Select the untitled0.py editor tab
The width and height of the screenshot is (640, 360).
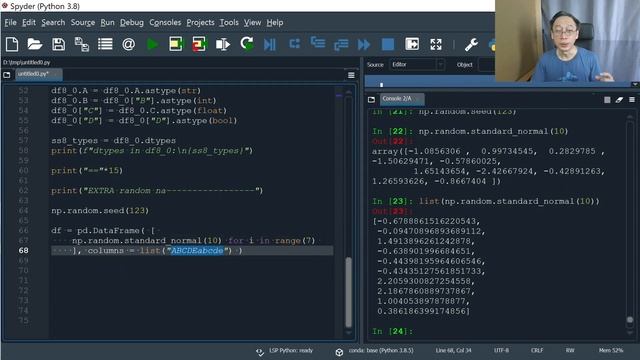pyautogui.click(x=39, y=74)
